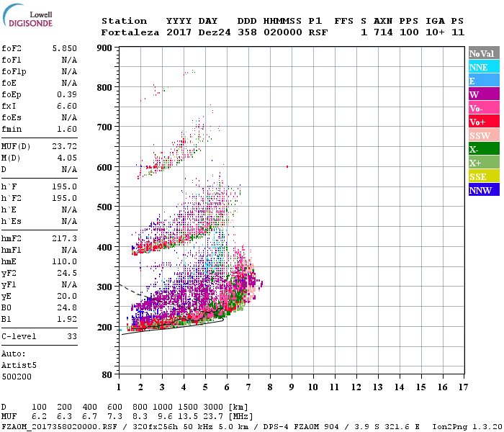
Task: Click the Lowell Digisonde logo
Action: click(x=27, y=16)
